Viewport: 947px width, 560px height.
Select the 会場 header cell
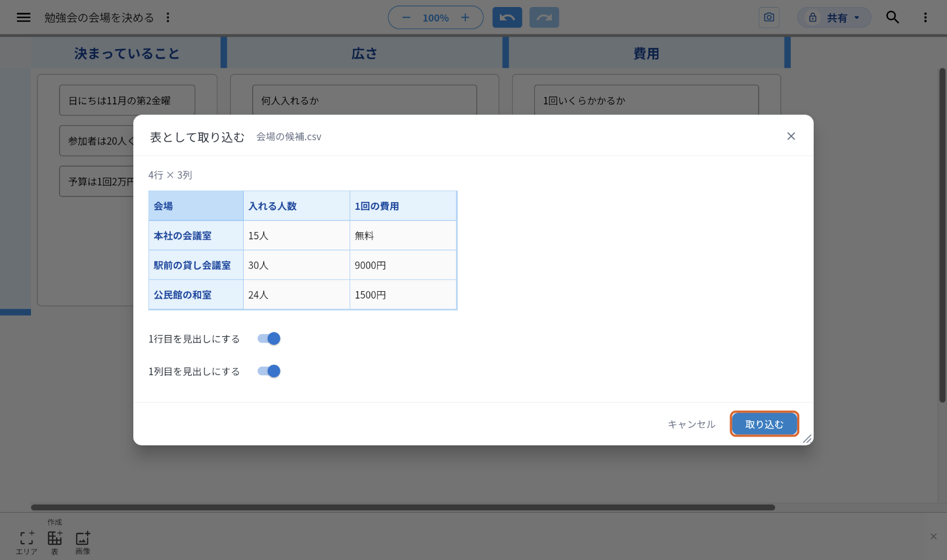(x=196, y=206)
